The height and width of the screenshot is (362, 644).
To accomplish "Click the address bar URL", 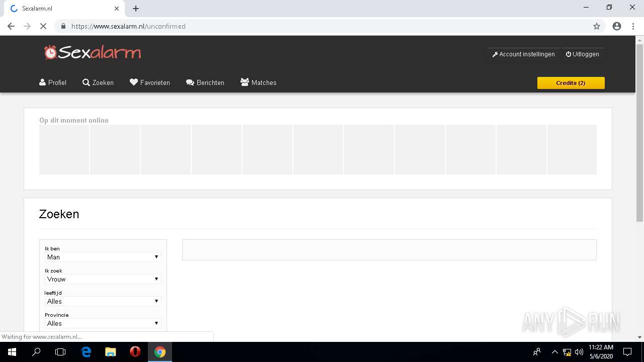I will point(128,26).
